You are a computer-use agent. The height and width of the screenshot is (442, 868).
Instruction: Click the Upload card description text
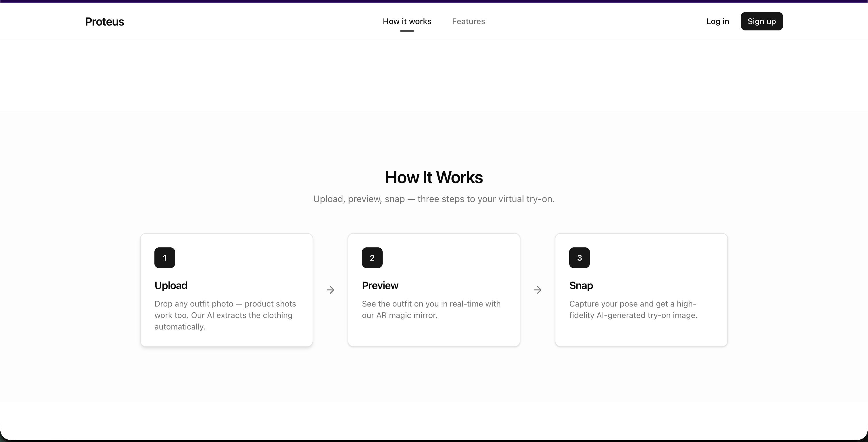point(225,315)
